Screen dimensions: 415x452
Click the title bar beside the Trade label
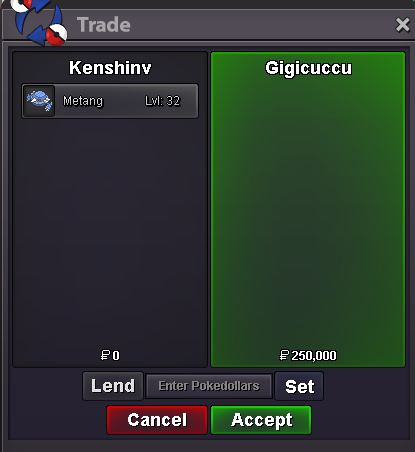260,25
